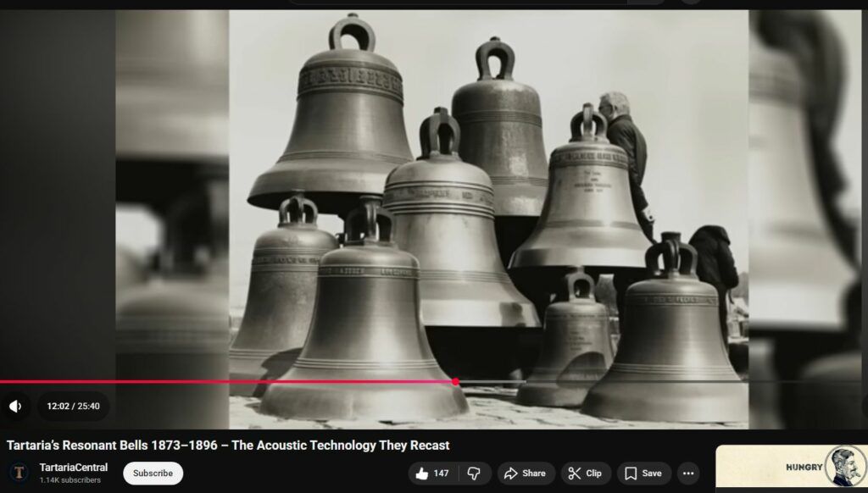
Task: Open the Share dialog for this video
Action: coord(526,474)
